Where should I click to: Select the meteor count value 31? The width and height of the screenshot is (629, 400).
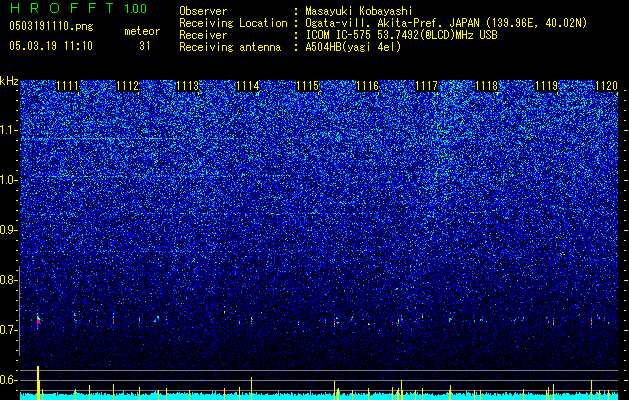[145, 46]
